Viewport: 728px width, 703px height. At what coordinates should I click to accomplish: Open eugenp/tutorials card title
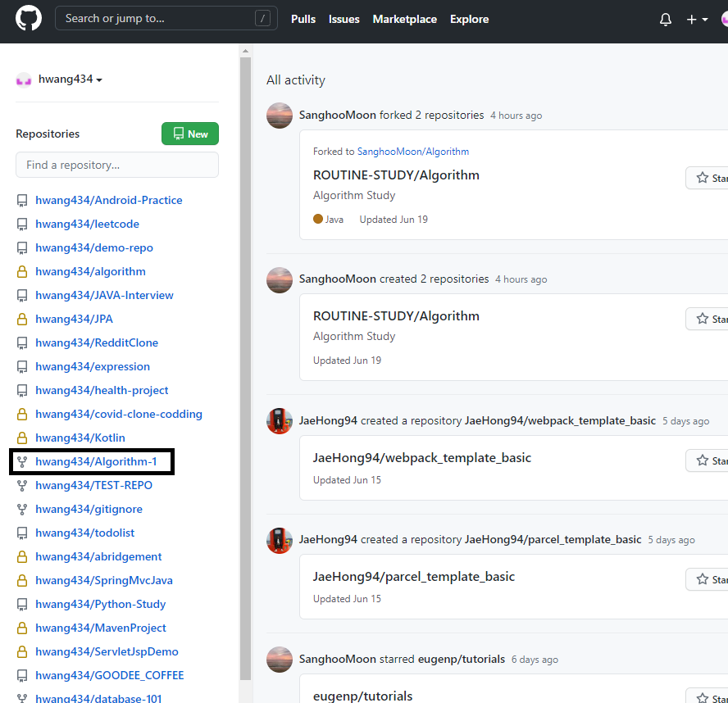[362, 696]
